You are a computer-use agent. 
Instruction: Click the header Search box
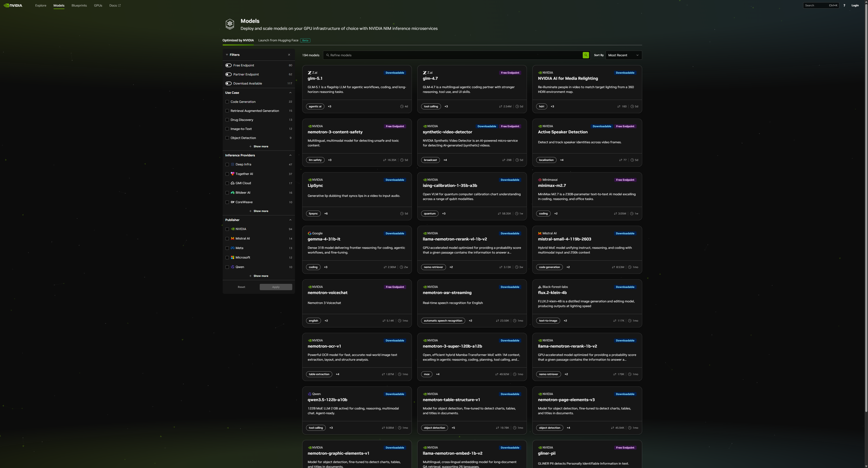pos(821,5)
